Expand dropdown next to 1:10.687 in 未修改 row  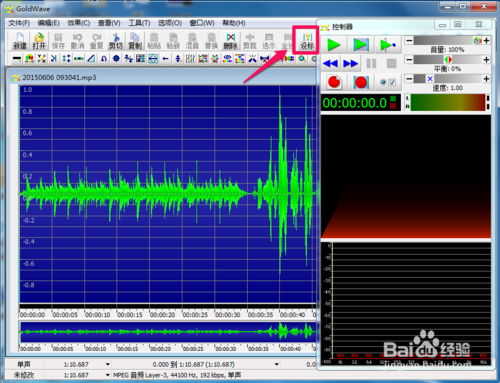coord(107,375)
